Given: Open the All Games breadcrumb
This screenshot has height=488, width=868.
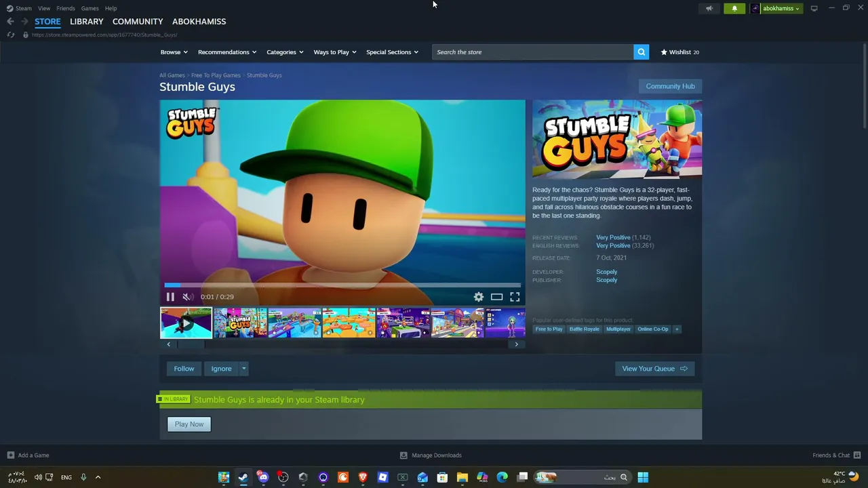Looking at the screenshot, I should (x=172, y=75).
